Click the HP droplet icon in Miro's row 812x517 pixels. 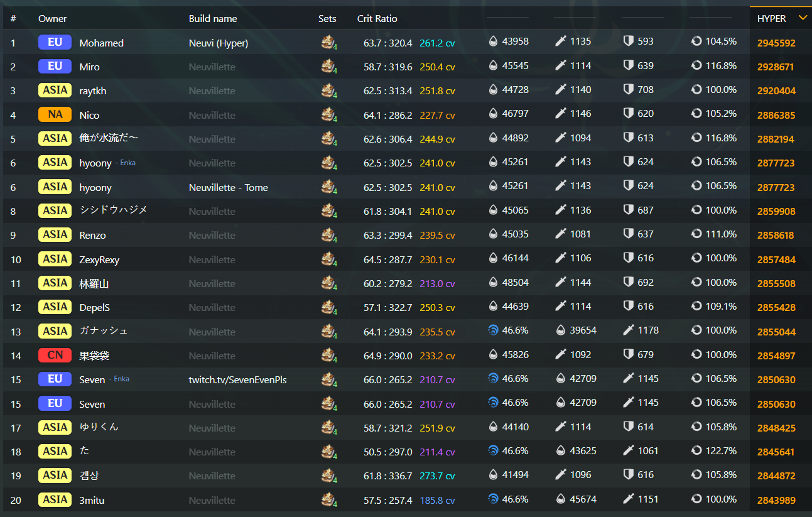point(494,66)
